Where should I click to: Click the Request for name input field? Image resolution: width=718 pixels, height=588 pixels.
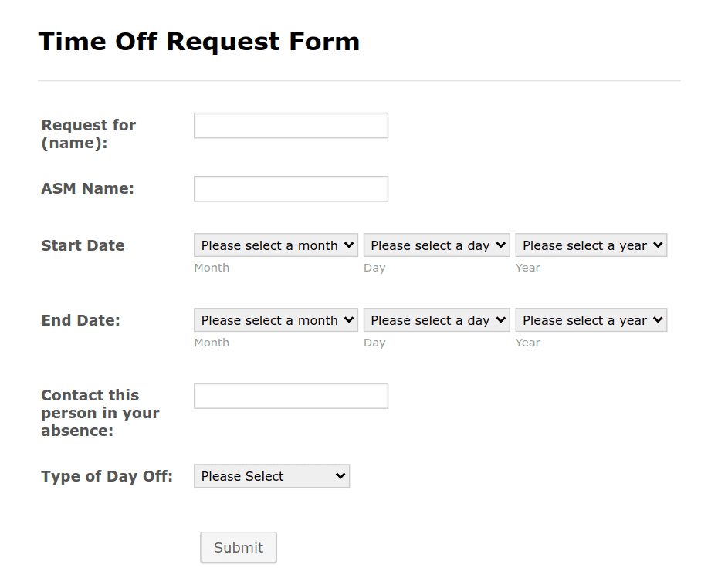(x=290, y=125)
